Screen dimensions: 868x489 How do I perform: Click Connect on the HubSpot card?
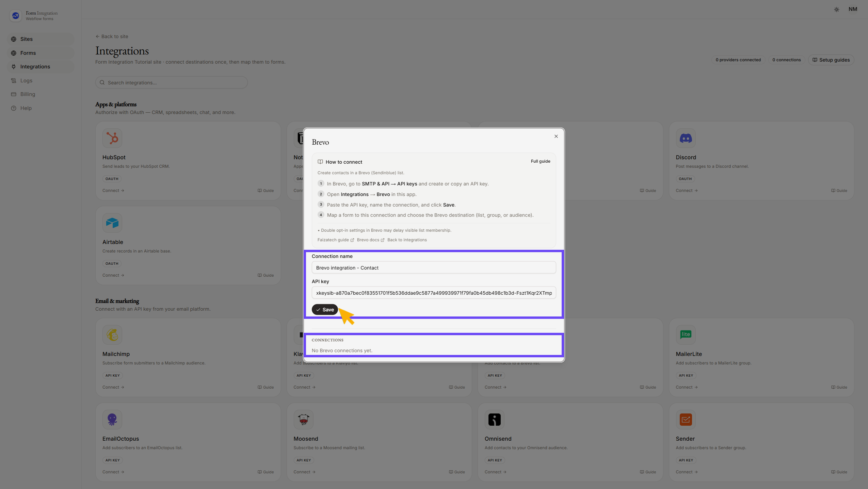coord(113,191)
